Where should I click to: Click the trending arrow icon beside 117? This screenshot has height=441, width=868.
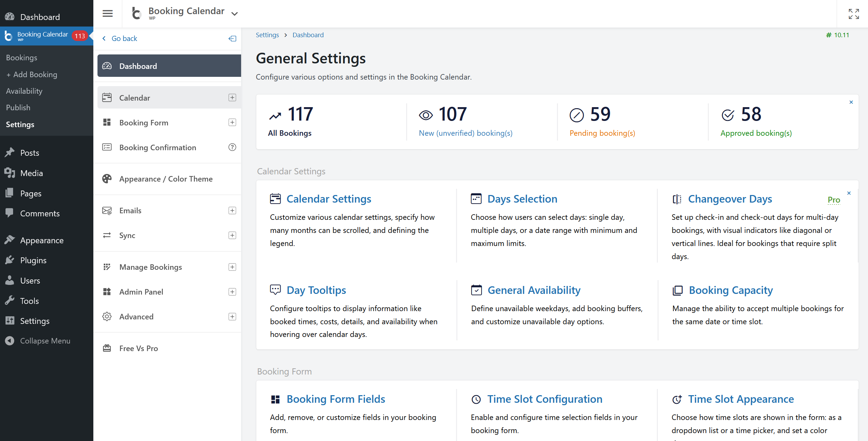[x=275, y=116]
